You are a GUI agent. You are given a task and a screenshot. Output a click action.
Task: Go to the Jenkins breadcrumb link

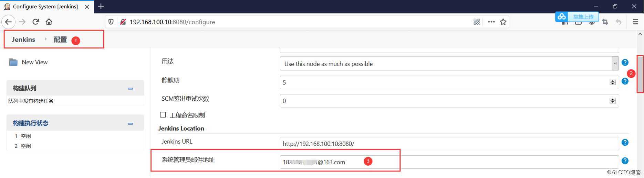23,40
